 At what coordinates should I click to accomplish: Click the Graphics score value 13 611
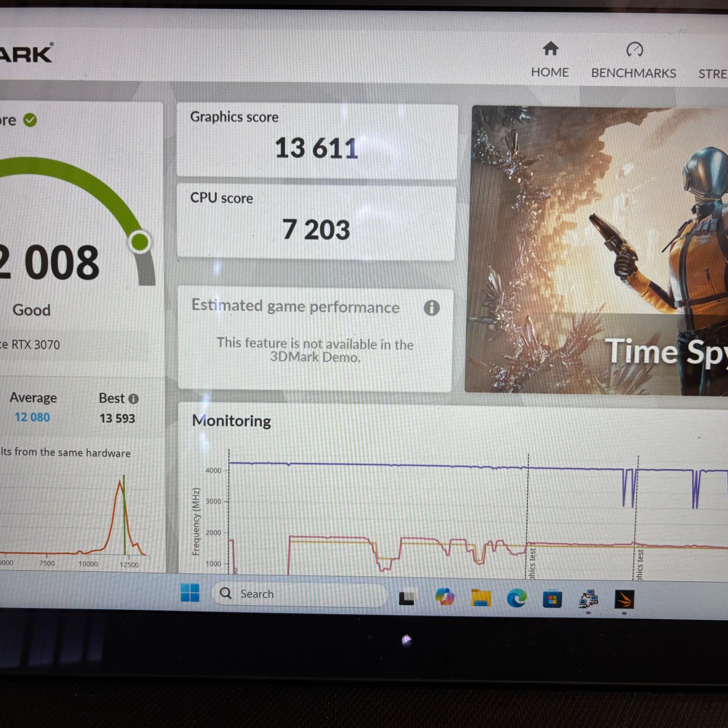tap(316, 148)
